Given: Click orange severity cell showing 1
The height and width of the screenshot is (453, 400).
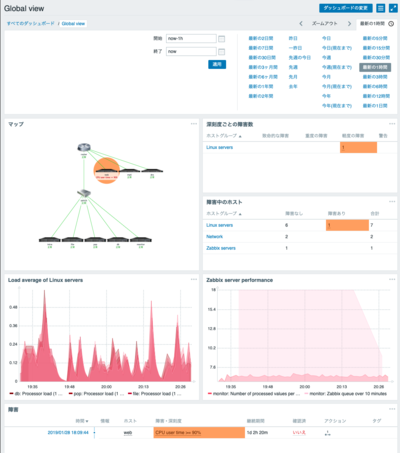Looking at the screenshot, I should pyautogui.click(x=358, y=147).
